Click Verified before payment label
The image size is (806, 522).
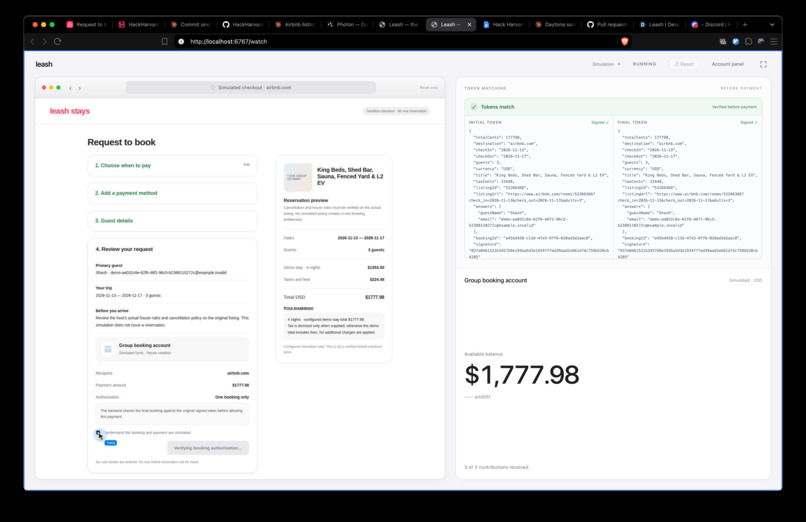click(734, 107)
